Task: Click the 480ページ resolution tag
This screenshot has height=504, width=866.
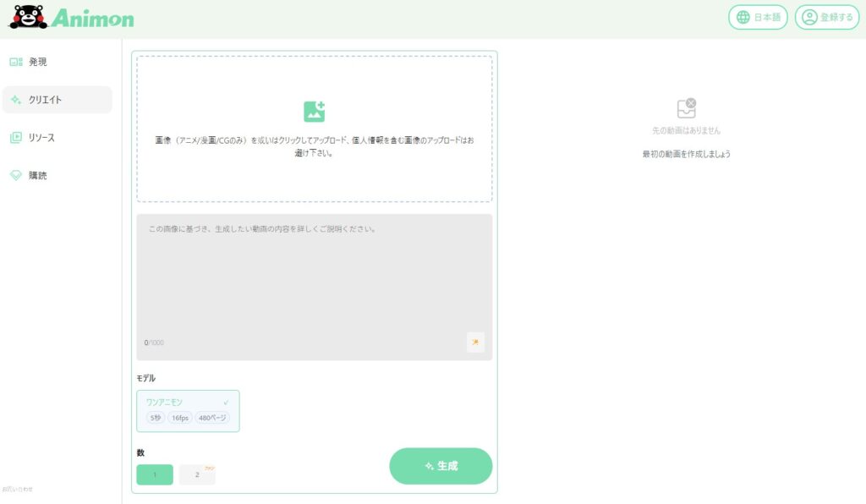Action: point(211,418)
